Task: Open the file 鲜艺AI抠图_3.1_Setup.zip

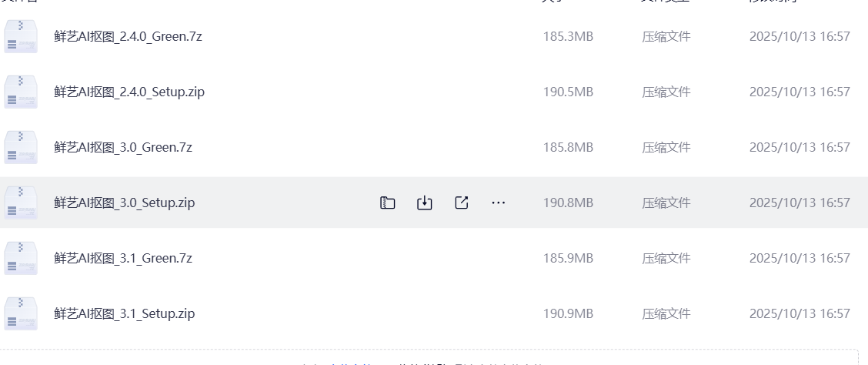Action: (125, 313)
